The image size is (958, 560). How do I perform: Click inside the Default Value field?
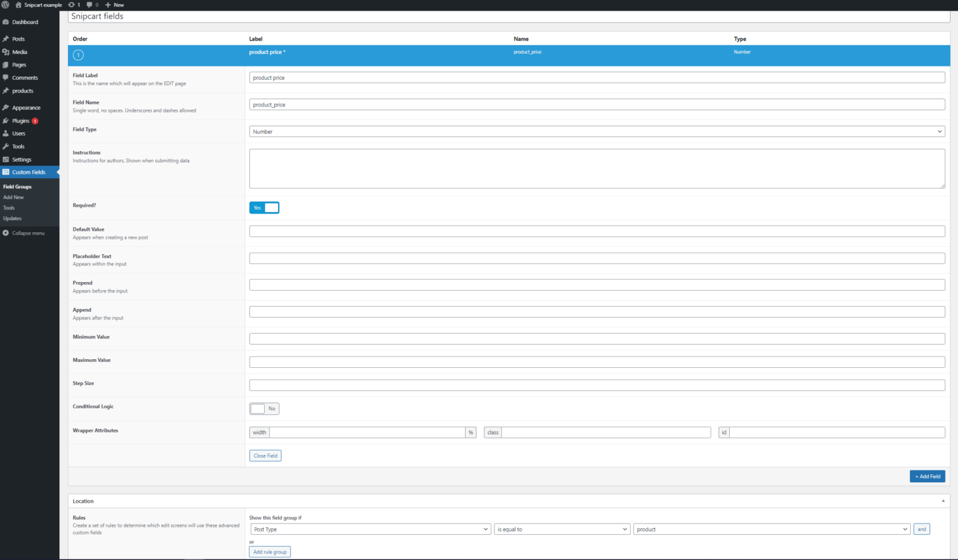click(596, 231)
